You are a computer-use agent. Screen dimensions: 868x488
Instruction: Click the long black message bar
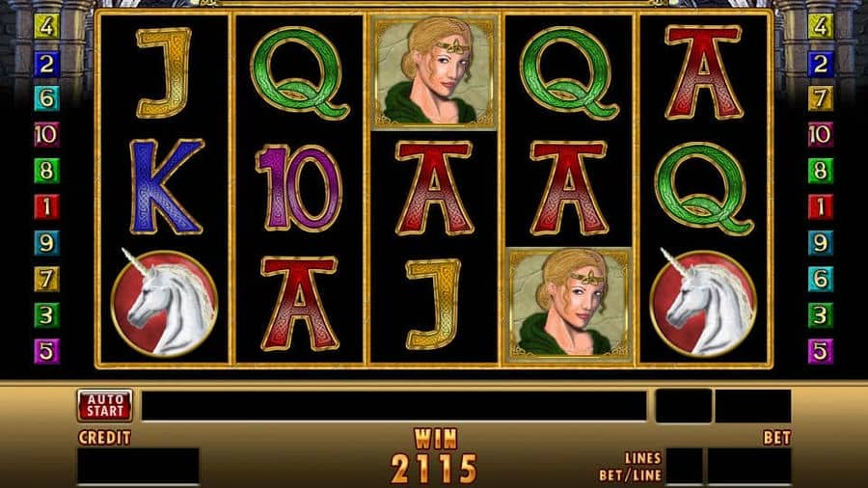pyautogui.click(x=394, y=406)
